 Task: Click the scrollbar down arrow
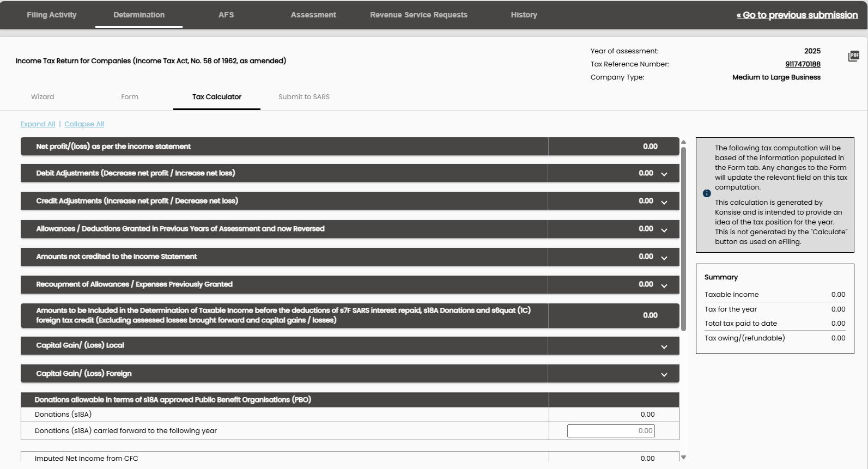pos(683,457)
